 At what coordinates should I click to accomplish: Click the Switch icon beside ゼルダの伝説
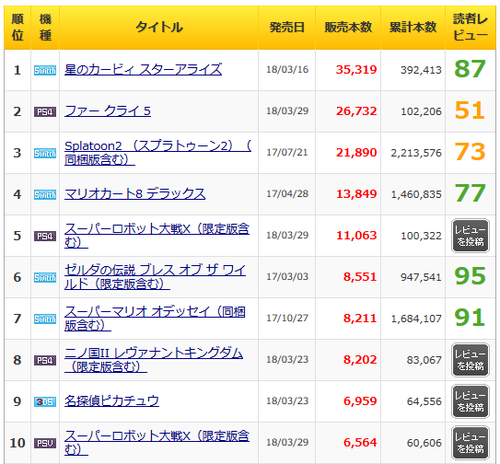(45, 277)
